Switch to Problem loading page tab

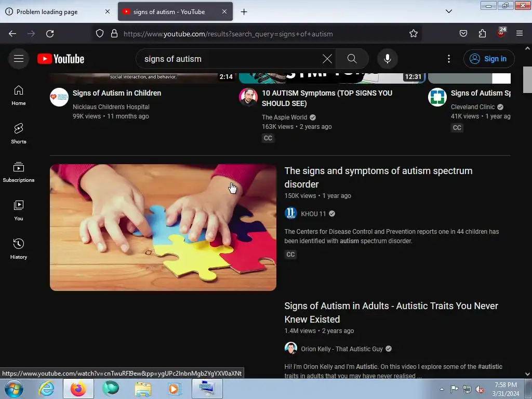[x=58, y=12]
